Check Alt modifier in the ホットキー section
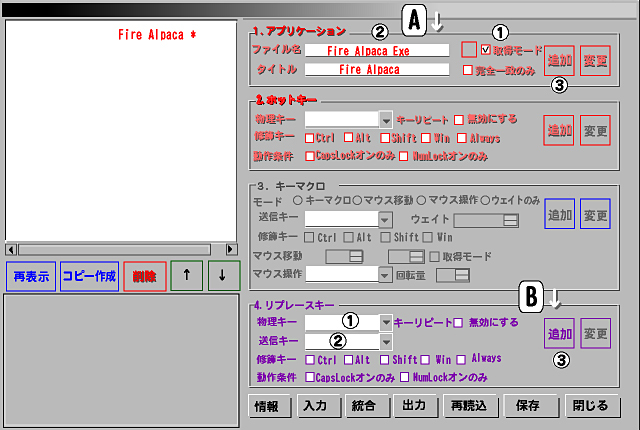 tap(348, 137)
